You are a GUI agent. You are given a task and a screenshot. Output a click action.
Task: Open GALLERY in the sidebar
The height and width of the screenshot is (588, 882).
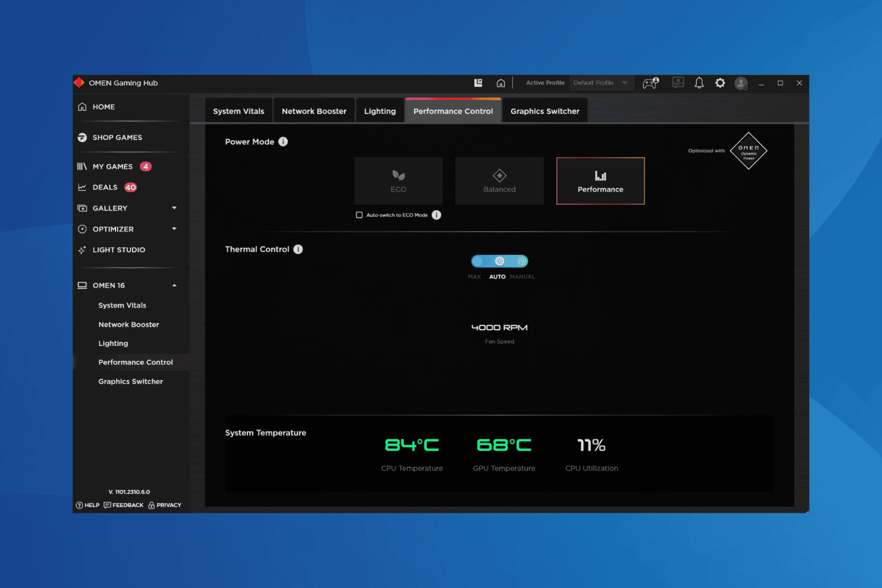point(110,208)
